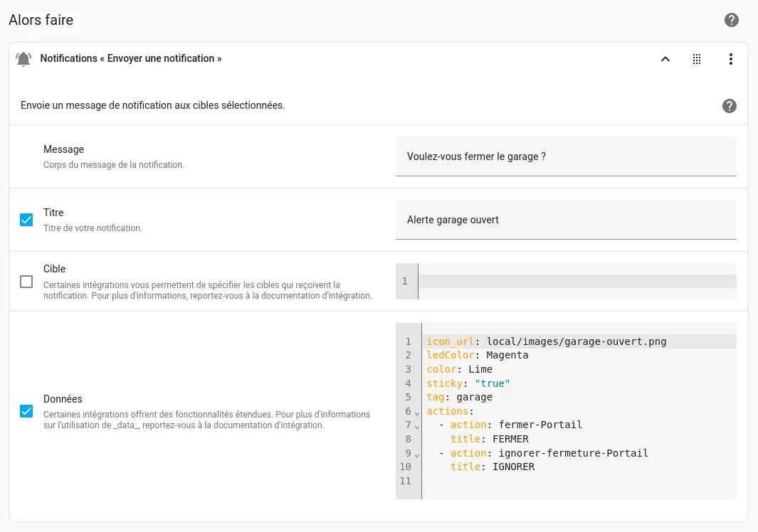
Task: Click the 'Notifications « Envoyer une notification »' header title
Action: [130, 58]
